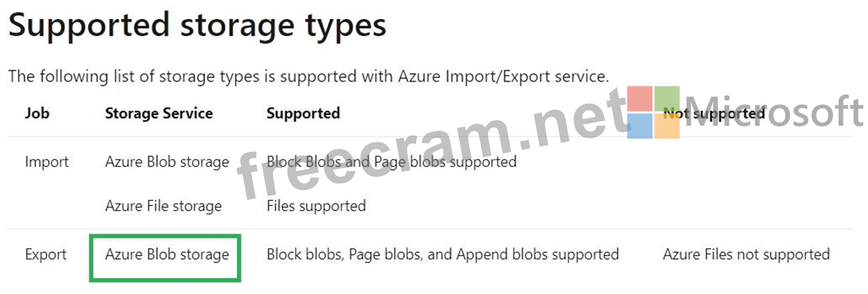This screenshot has width=868, height=294.
Task: Select the Export job row label
Action: pos(46,254)
